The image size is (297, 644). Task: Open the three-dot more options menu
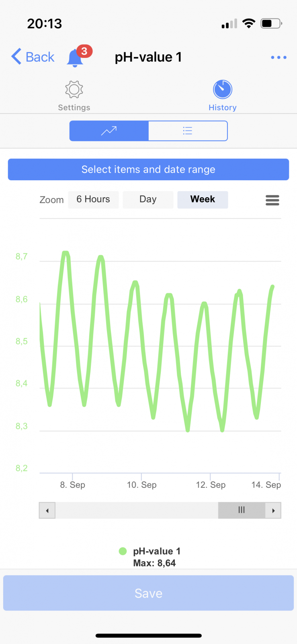[x=279, y=58]
